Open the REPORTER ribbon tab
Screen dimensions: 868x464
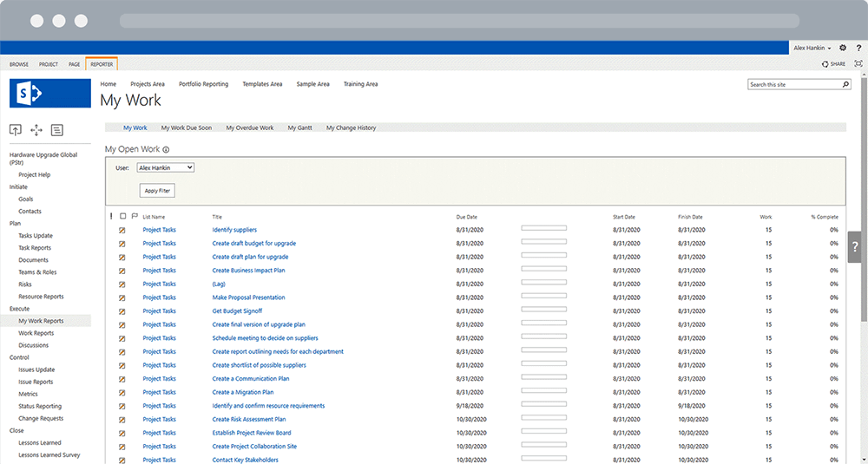[102, 64]
